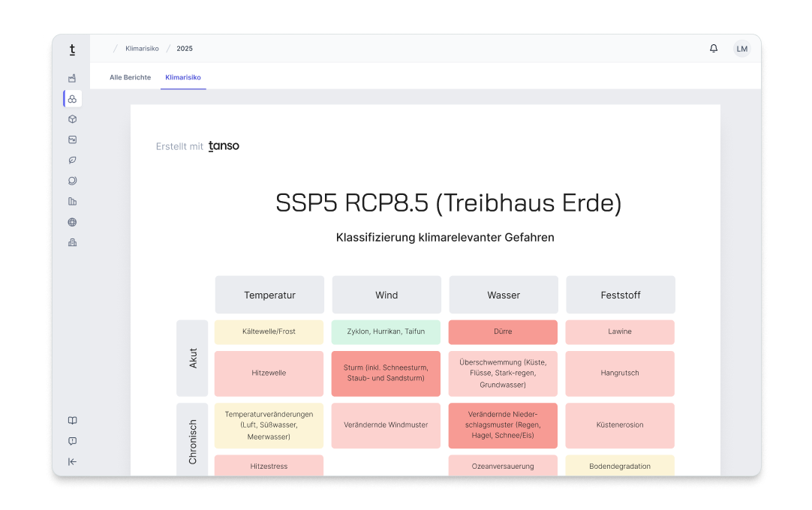
Task: Select the red Dürre hazard cell
Action: [x=503, y=332]
